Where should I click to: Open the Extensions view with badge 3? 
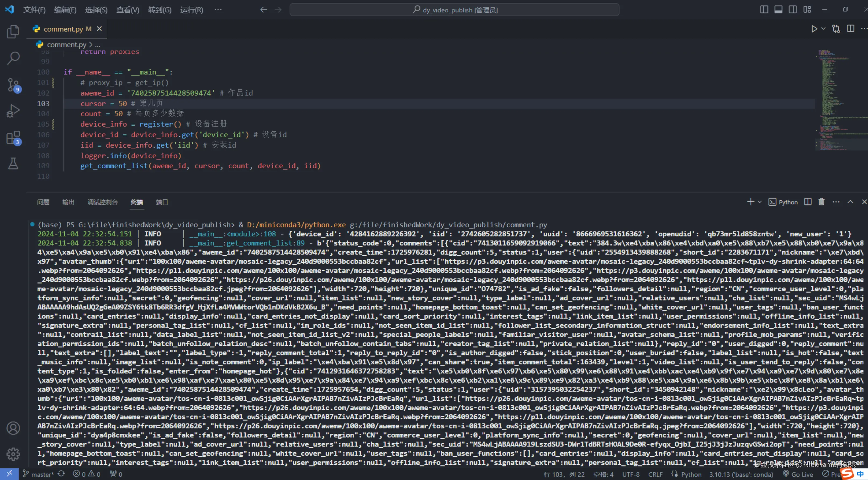[x=13, y=137]
